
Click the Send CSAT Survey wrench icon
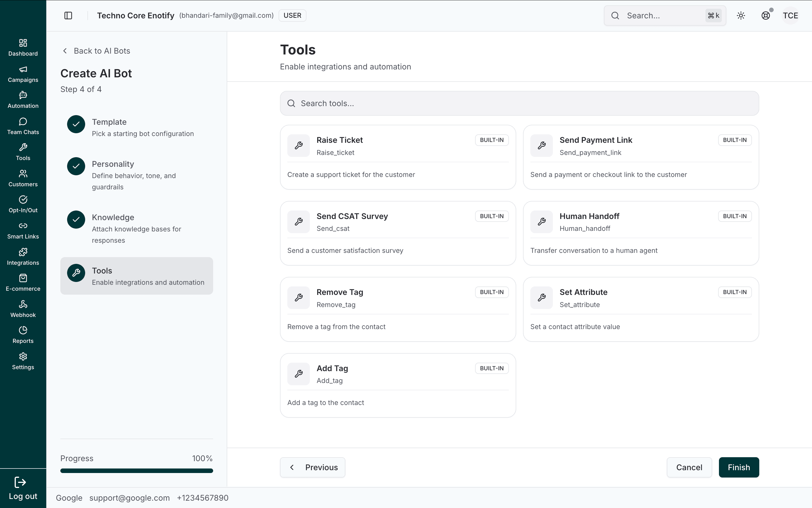[x=299, y=222]
